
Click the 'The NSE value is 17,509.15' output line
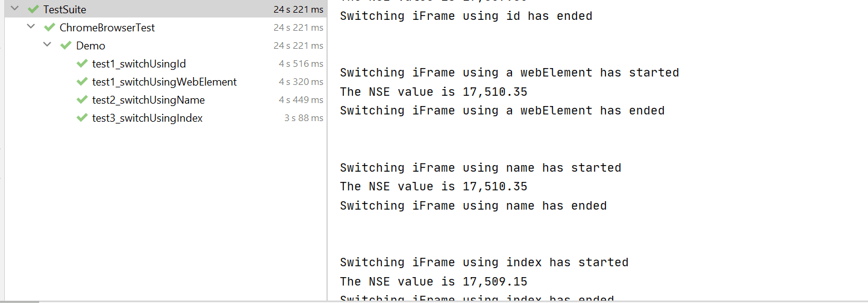click(434, 281)
